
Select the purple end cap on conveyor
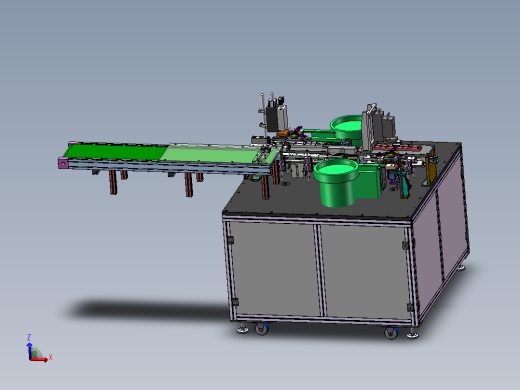pyautogui.click(x=63, y=163)
